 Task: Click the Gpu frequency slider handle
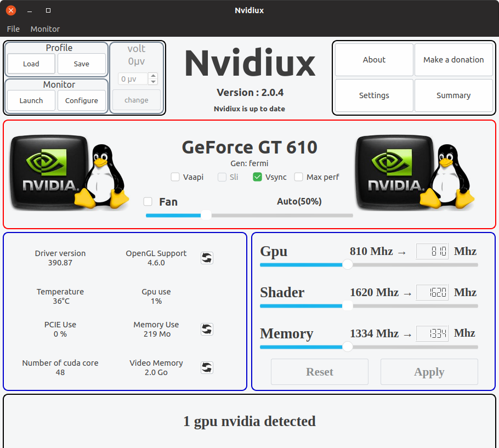[348, 265]
